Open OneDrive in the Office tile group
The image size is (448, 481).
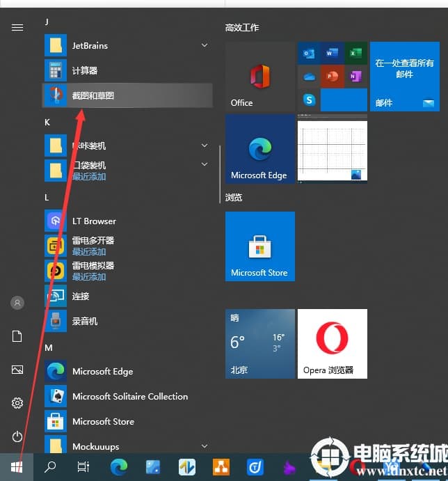tap(309, 77)
